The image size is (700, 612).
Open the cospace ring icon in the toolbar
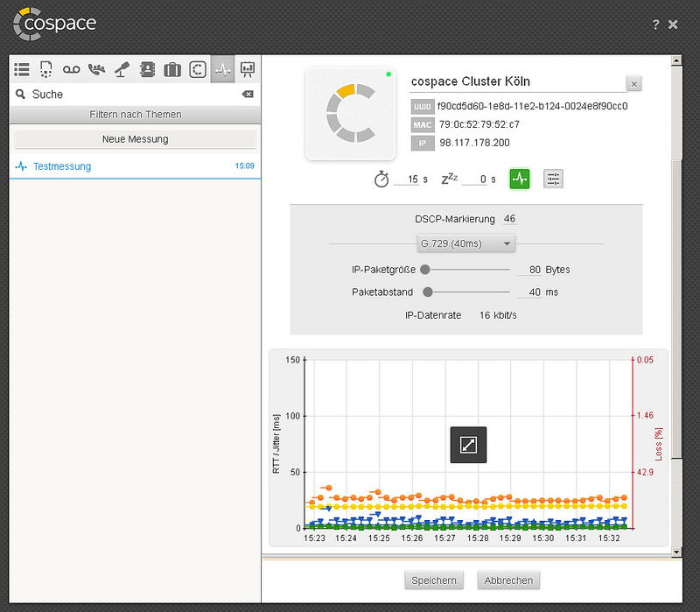click(198, 70)
